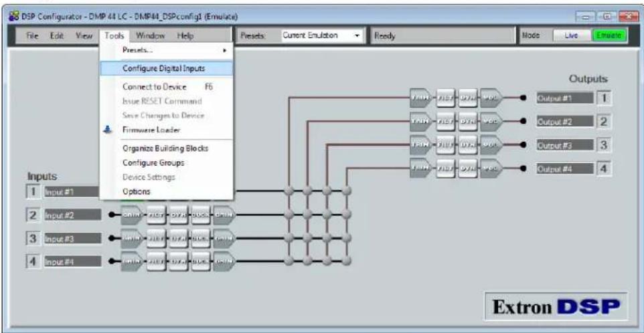Open the FILT block for Output #4
The width and height of the screenshot is (644, 333).
pyautogui.click(x=446, y=168)
